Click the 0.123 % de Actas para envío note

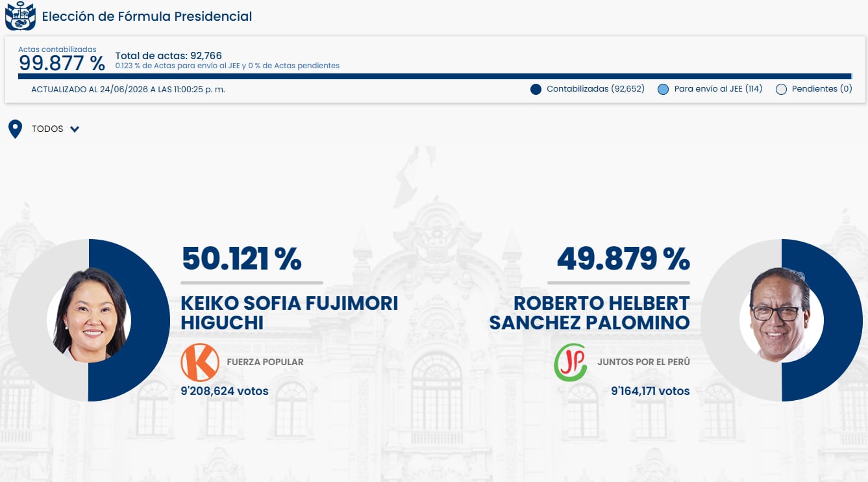[x=227, y=66]
